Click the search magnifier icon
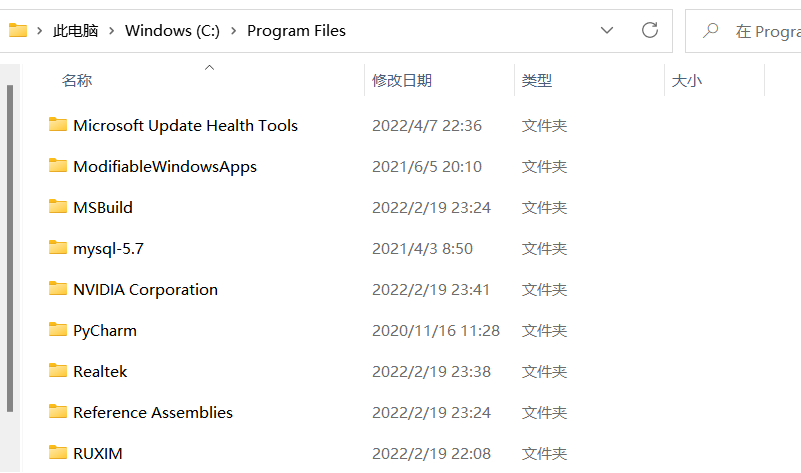Viewport: 801px width, 473px height. pos(711,31)
